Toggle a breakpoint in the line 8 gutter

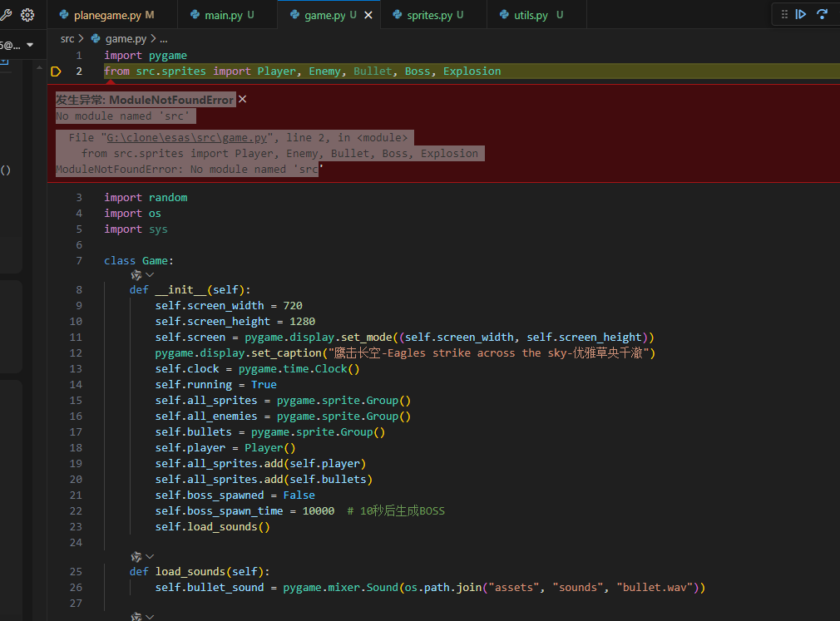57,290
